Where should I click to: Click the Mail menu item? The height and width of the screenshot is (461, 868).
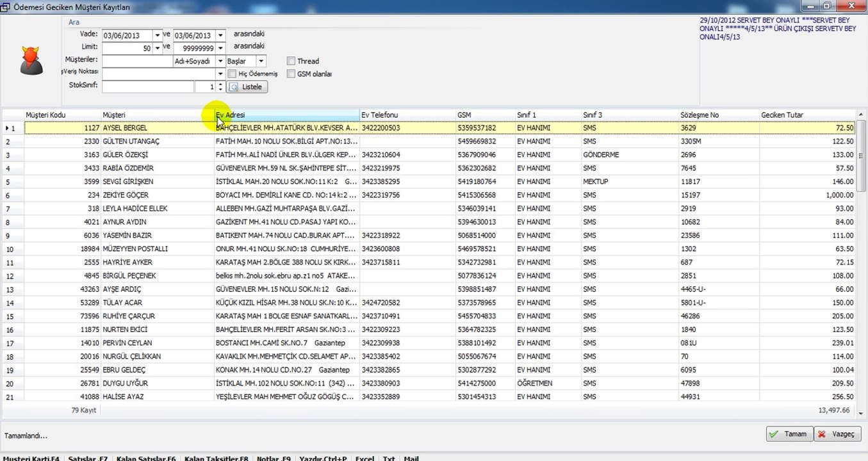click(x=411, y=458)
